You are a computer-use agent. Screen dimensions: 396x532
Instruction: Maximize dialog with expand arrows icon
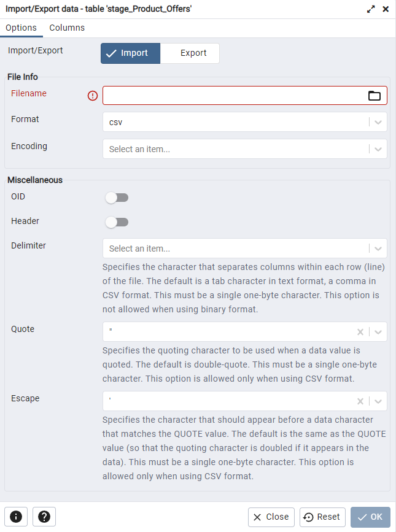[x=371, y=9]
